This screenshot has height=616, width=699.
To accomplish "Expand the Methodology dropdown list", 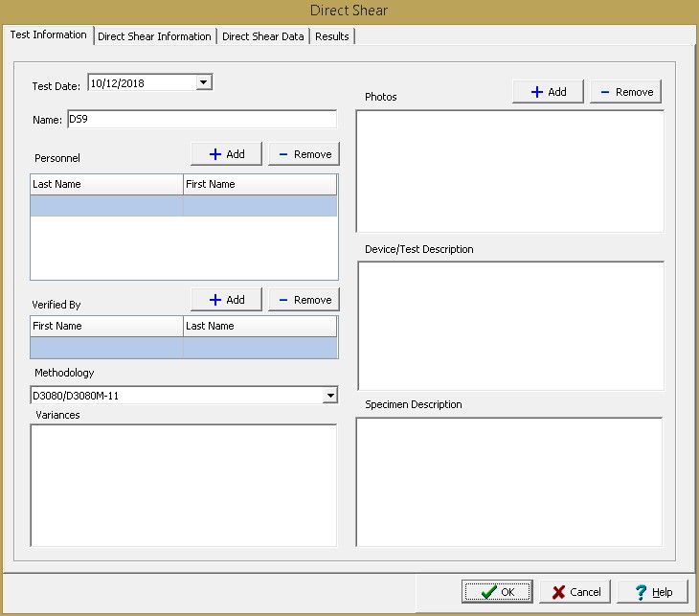I will [330, 396].
